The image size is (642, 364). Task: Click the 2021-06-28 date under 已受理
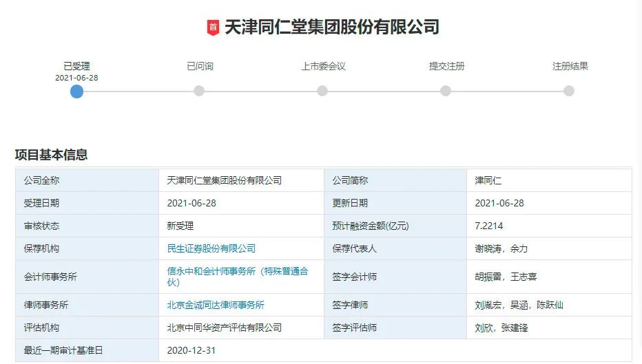[x=76, y=78]
